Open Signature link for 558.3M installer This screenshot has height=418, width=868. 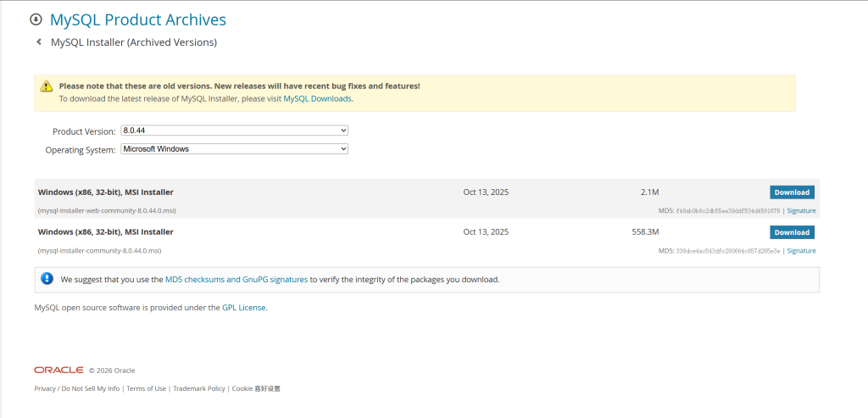(x=801, y=251)
